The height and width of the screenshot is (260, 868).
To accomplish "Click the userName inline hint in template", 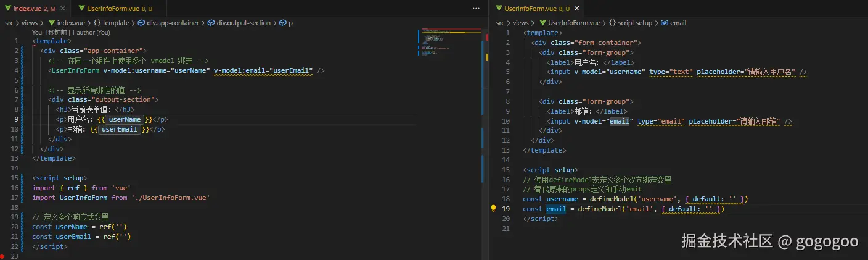I will click(x=125, y=119).
